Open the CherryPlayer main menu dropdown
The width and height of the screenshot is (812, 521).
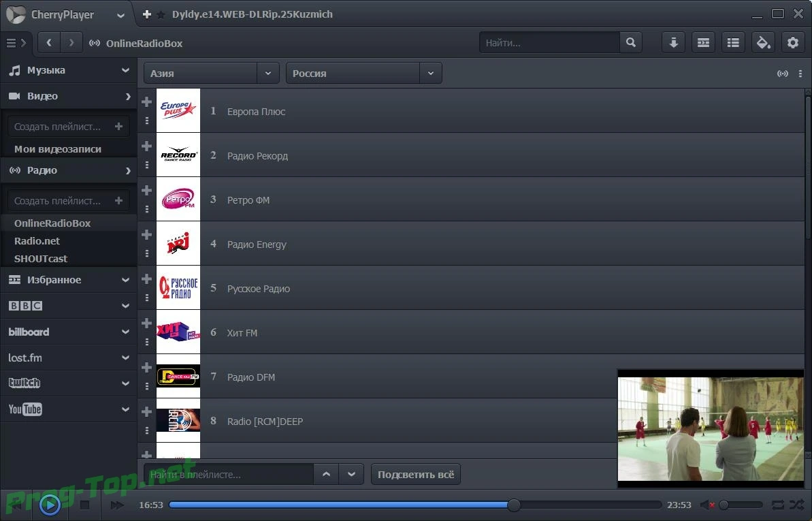point(120,15)
